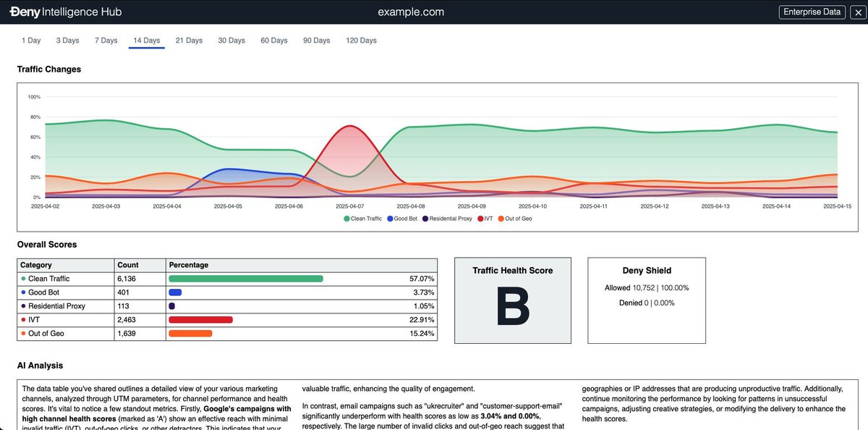Click the Traffic Health Score B grade
The width and height of the screenshot is (868, 430).
tap(512, 307)
